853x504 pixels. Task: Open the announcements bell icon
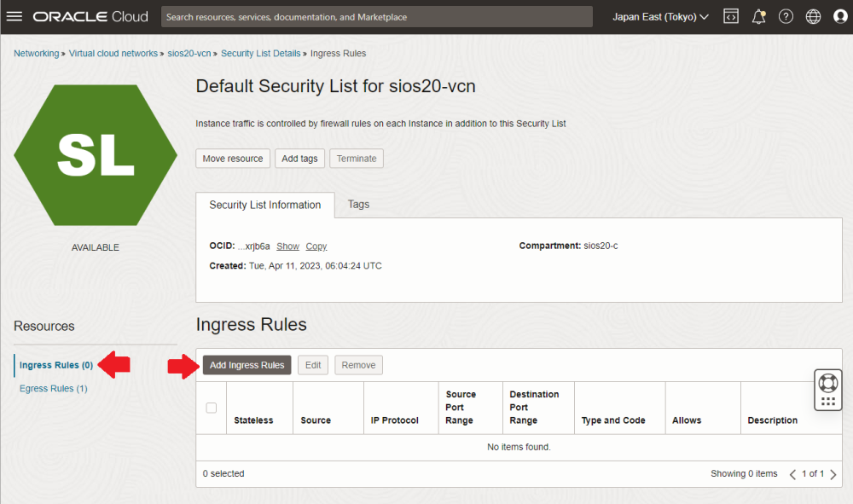click(758, 17)
